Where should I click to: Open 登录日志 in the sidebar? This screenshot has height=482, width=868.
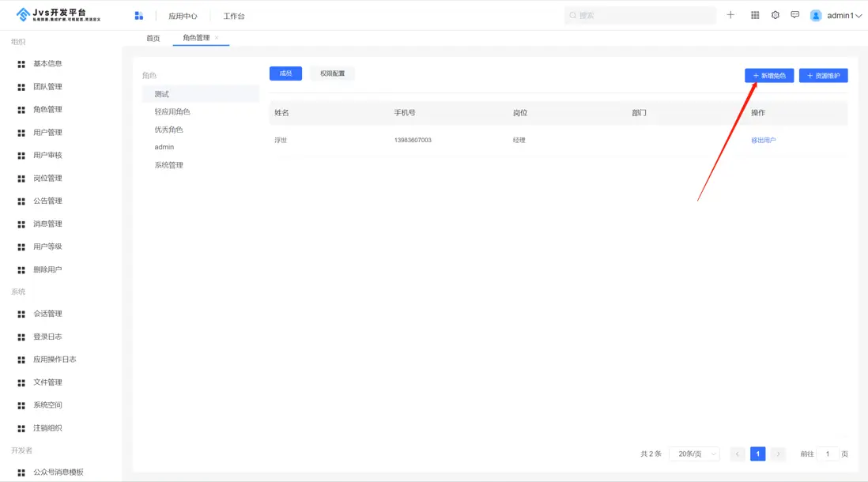(47, 337)
